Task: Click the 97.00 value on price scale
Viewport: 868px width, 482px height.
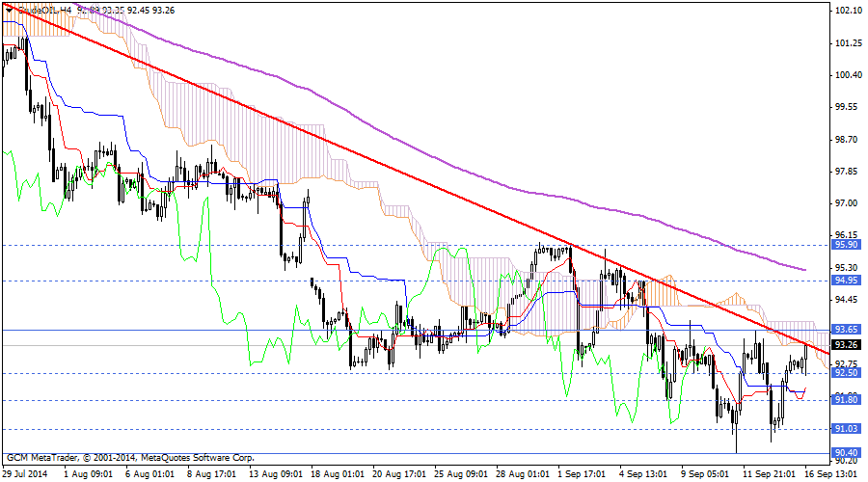Action: click(x=846, y=203)
